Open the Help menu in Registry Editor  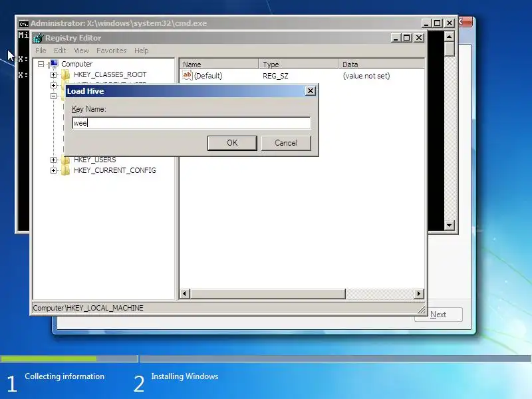tap(141, 51)
